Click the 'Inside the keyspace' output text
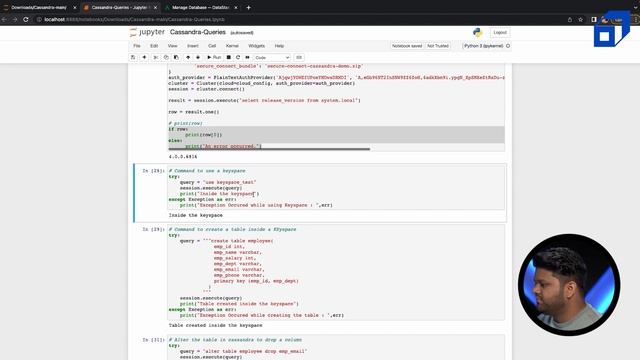 (196, 215)
